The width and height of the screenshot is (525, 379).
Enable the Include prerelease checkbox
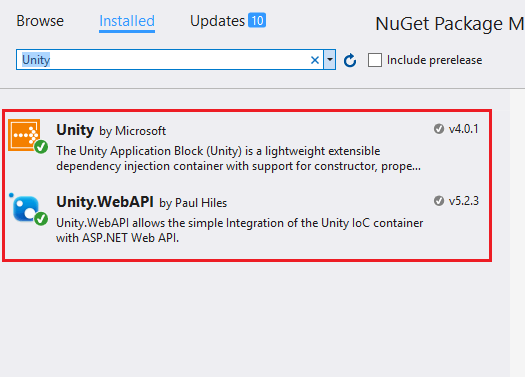(375, 60)
